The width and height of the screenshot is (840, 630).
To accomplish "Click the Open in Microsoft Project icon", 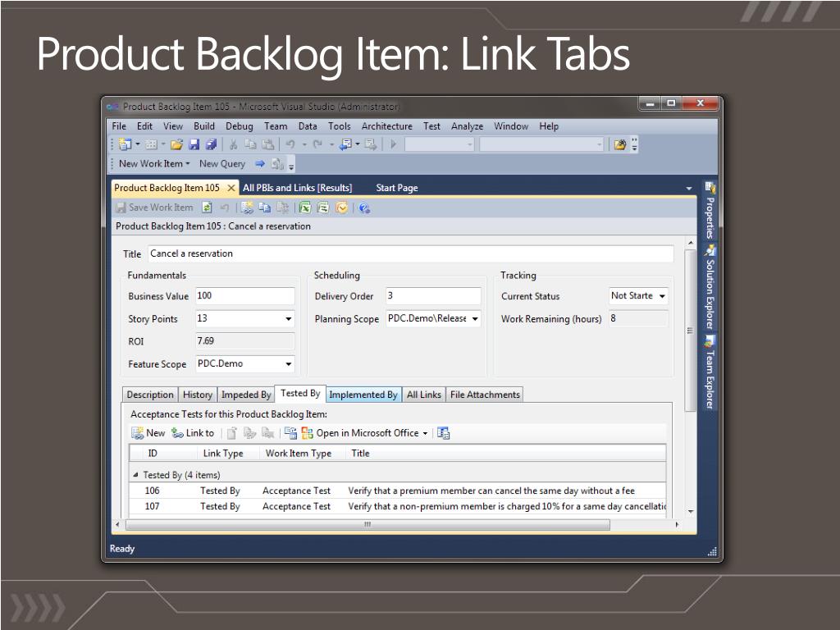I will coord(322,208).
